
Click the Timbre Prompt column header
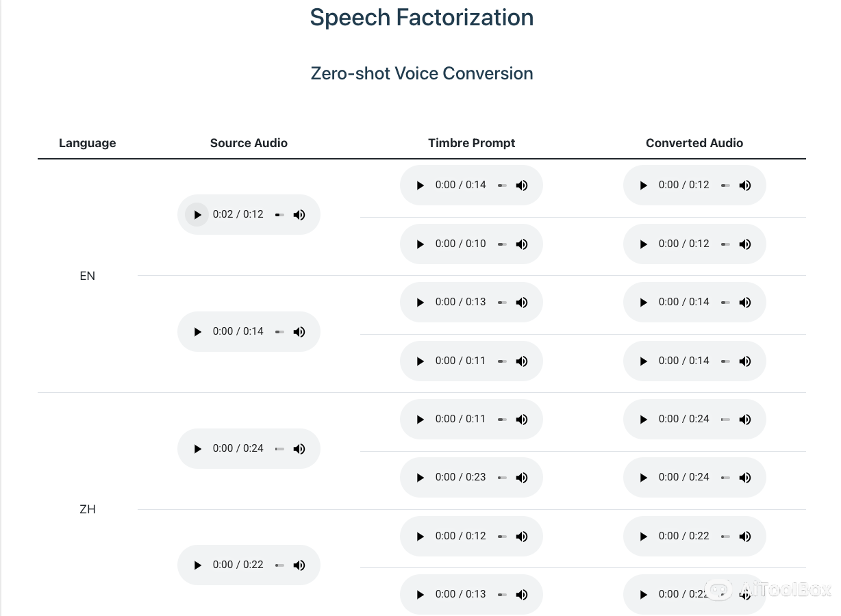pyautogui.click(x=471, y=143)
